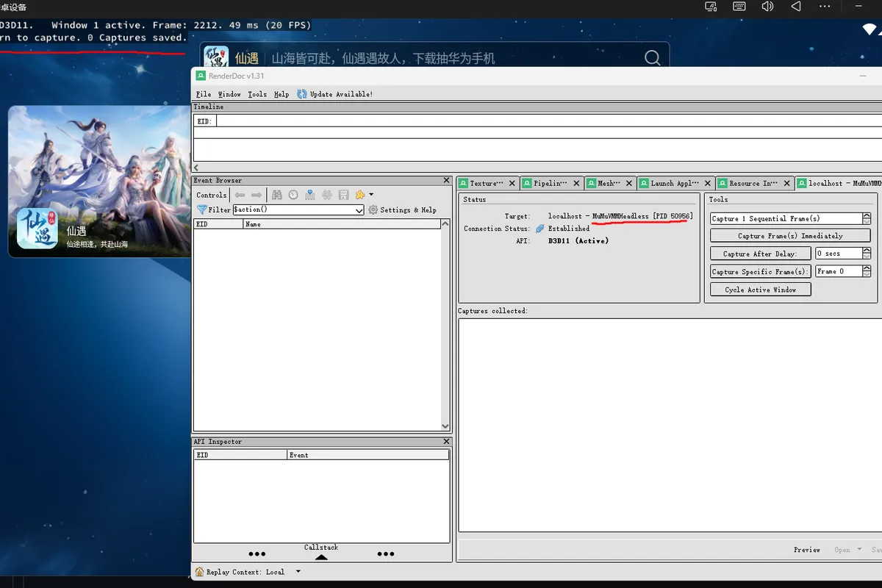Click the Filter funnel icon
The height and width of the screenshot is (588, 882).
(x=202, y=209)
